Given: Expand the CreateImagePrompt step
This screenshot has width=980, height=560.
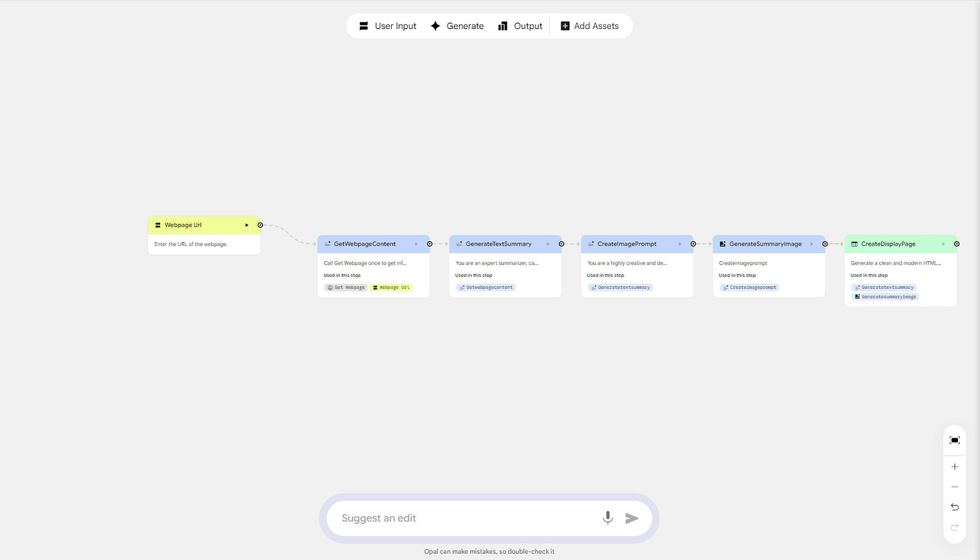Looking at the screenshot, I should [679, 244].
